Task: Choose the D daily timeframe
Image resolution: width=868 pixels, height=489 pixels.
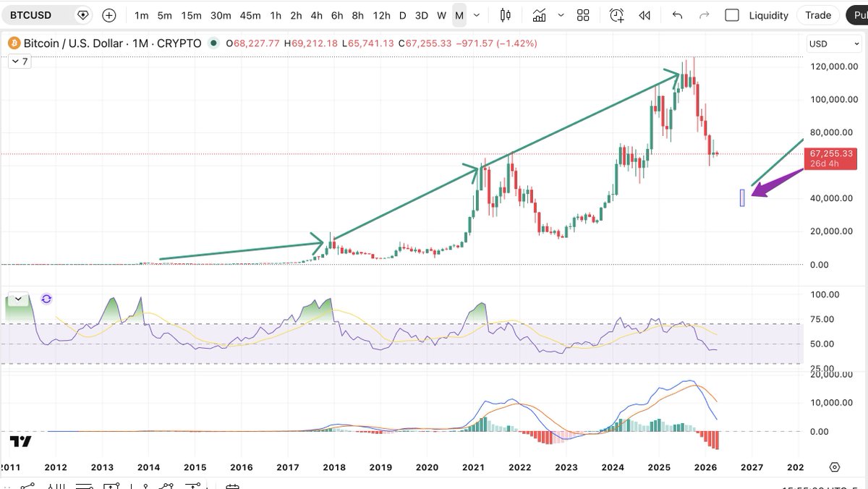Action: 403,15
